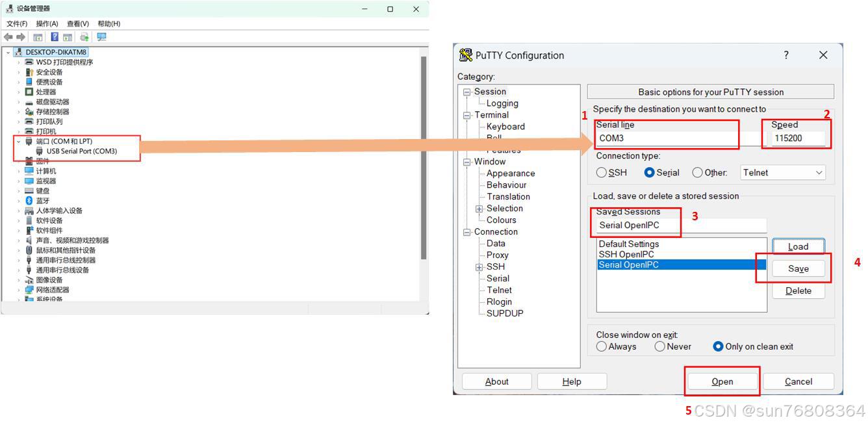Click the 键盘 keyboard icon
This screenshot has width=868, height=425.
(x=29, y=191)
